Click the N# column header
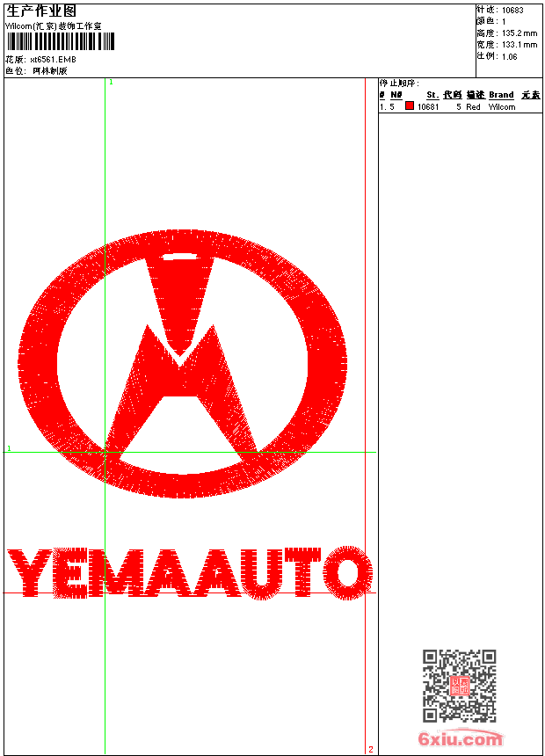Viewport: 545px width, 756px height. click(x=396, y=95)
